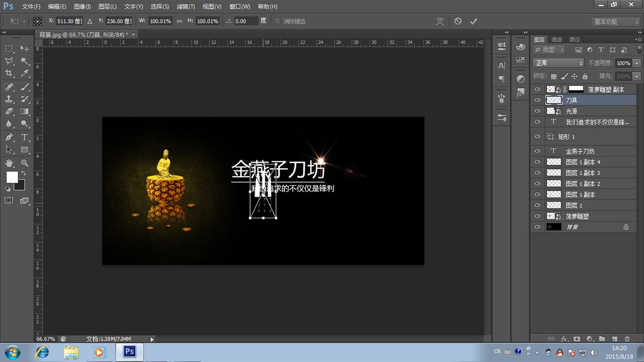This screenshot has height=362, width=644.
Task: Select the History Brush tool
Action: pyautogui.click(x=25, y=99)
